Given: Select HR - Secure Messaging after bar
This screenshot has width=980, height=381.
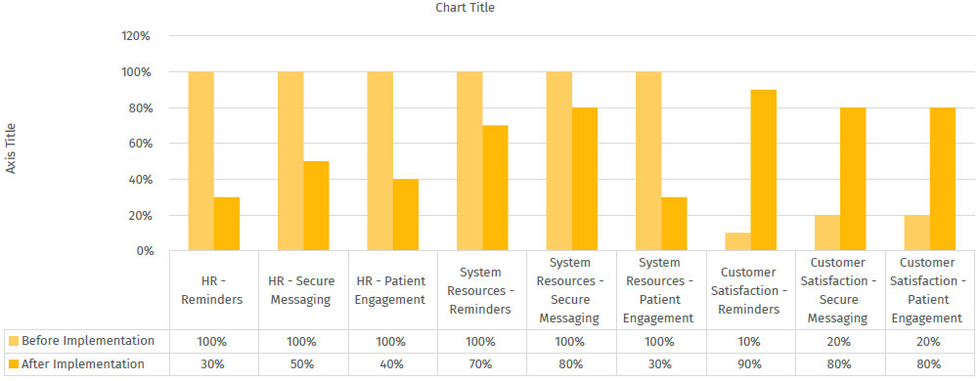Looking at the screenshot, I should pyautogui.click(x=316, y=206).
